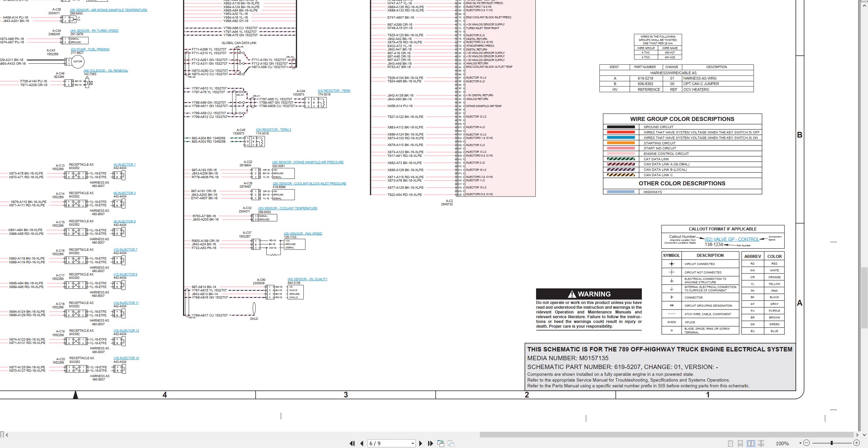This screenshot has height=448, width=868.
Task: Click the zoom slider handle
Action: coord(832,443)
